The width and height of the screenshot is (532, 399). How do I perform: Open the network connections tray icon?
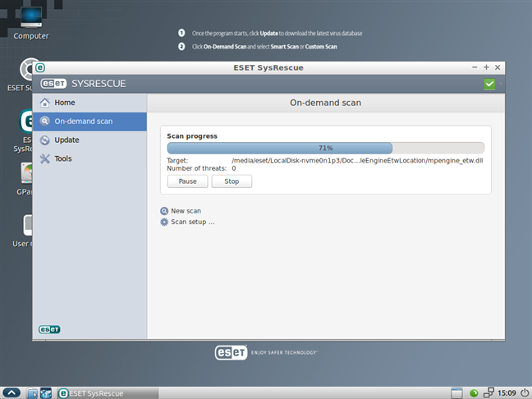point(488,392)
